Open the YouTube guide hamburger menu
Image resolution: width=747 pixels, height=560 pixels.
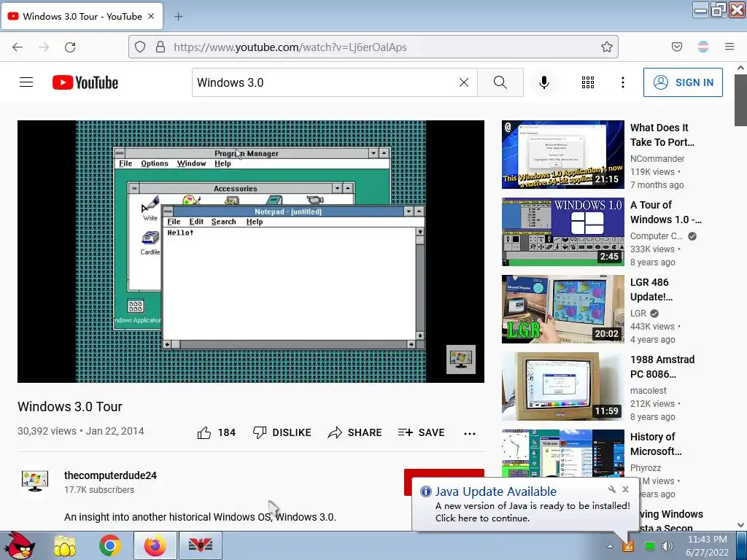[x=26, y=82]
